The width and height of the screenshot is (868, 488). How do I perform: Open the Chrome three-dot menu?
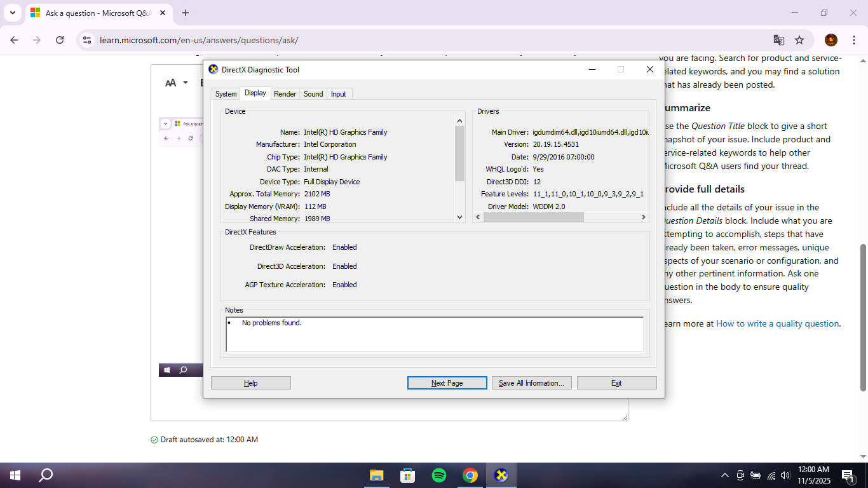click(x=853, y=40)
